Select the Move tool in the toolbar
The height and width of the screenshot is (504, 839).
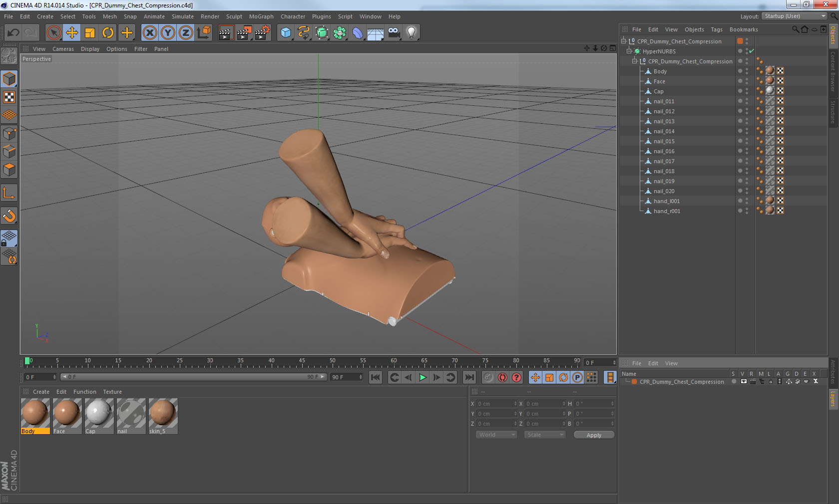point(72,33)
